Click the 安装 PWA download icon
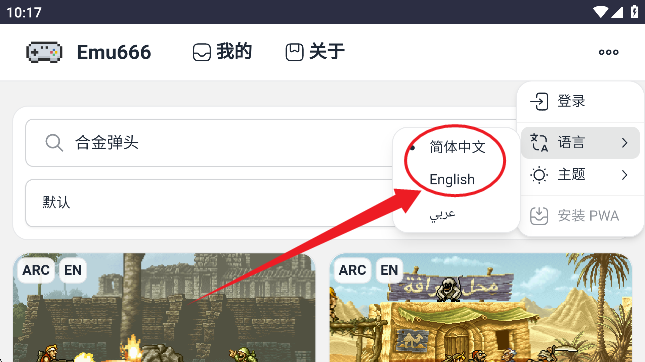Image resolution: width=645 pixels, height=362 pixels. pos(539,216)
